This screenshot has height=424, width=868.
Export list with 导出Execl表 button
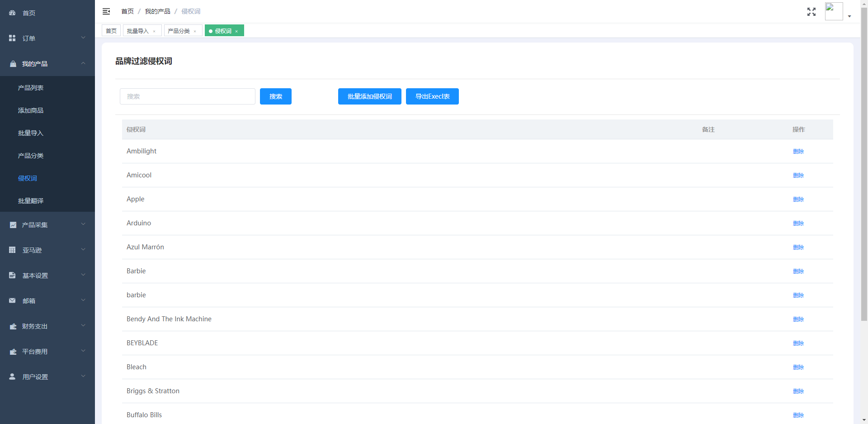(x=432, y=96)
